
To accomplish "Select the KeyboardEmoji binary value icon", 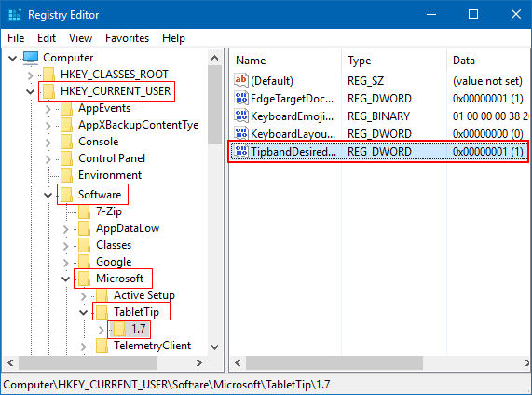I will coord(241,116).
